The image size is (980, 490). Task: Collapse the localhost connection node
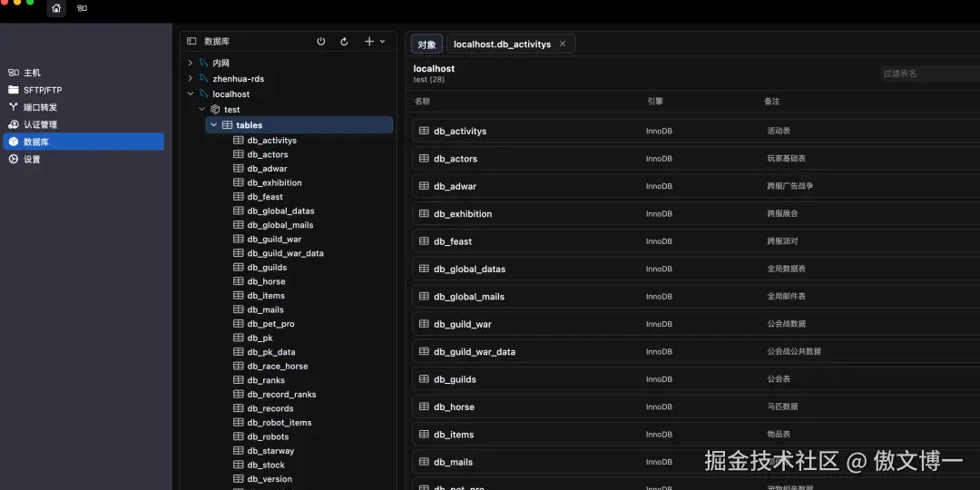tap(191, 93)
